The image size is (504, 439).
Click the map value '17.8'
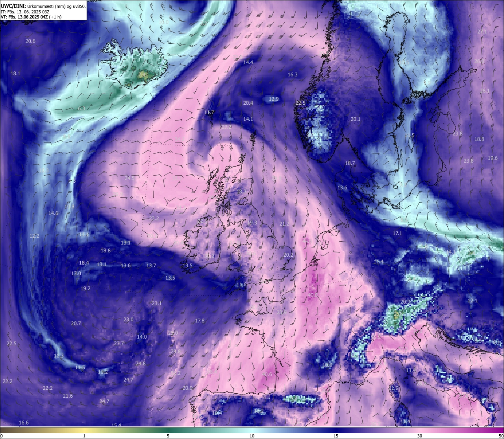click(200, 321)
